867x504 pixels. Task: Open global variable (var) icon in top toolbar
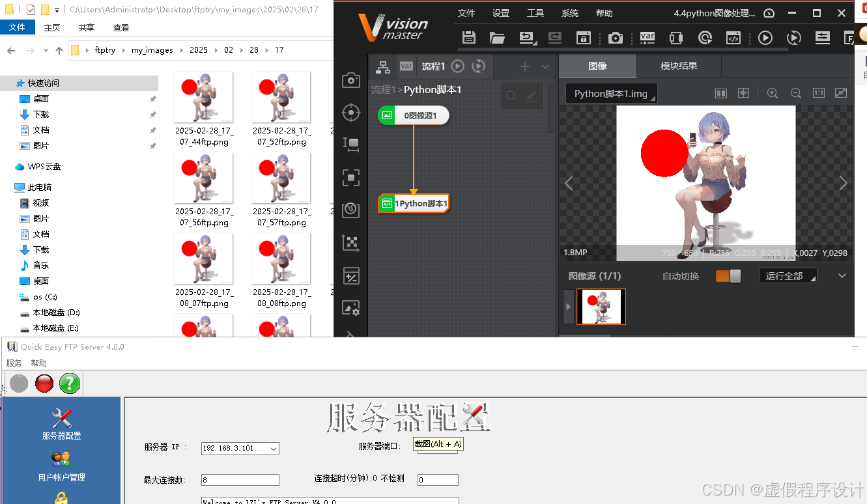point(647,38)
